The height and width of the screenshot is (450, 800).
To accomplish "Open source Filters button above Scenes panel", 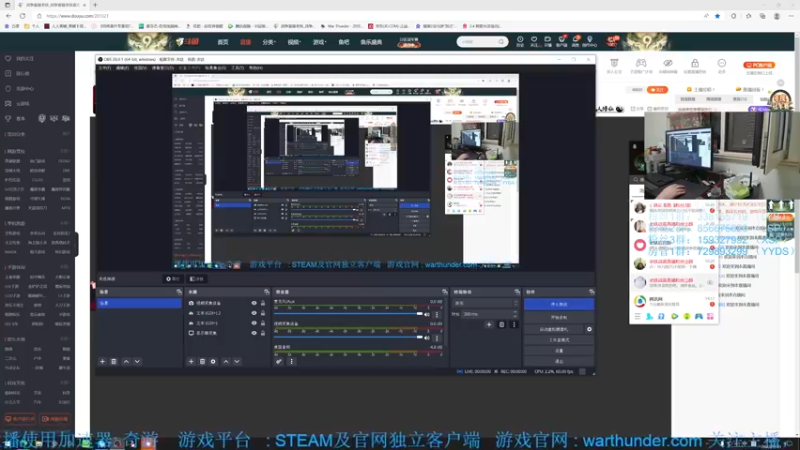I will click(196, 279).
